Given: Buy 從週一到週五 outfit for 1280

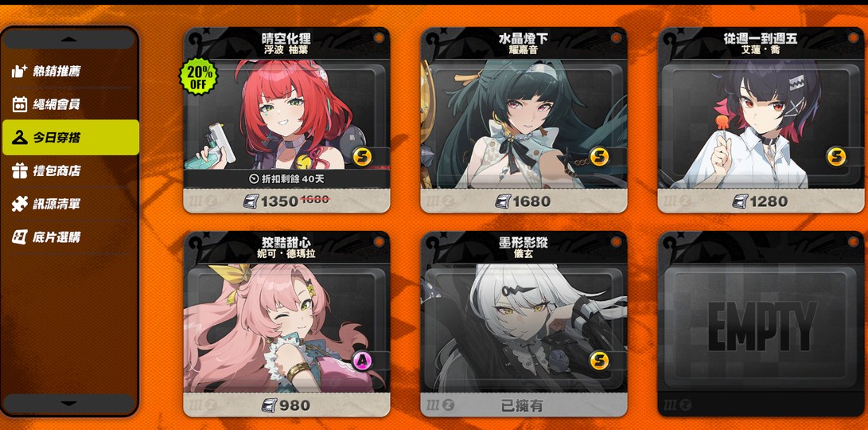Looking at the screenshot, I should (x=761, y=201).
